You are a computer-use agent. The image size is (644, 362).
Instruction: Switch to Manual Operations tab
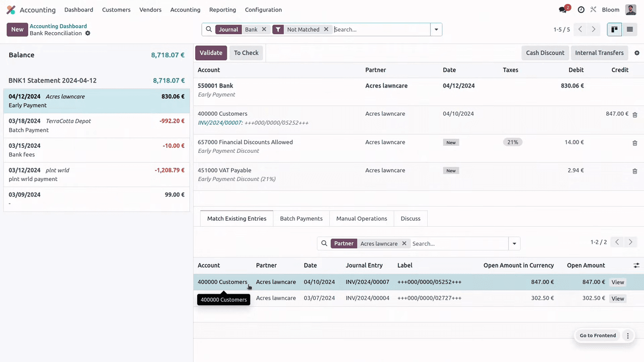point(361,219)
